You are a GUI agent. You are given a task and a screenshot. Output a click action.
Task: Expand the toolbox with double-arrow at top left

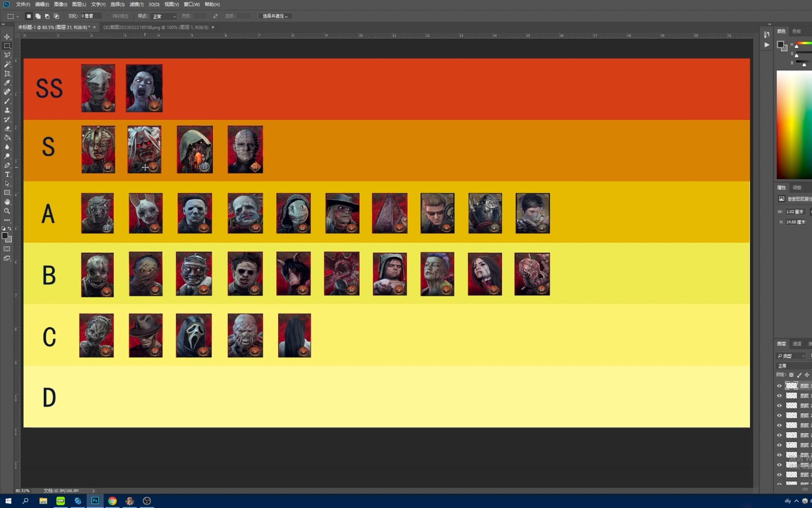pyautogui.click(x=3, y=24)
